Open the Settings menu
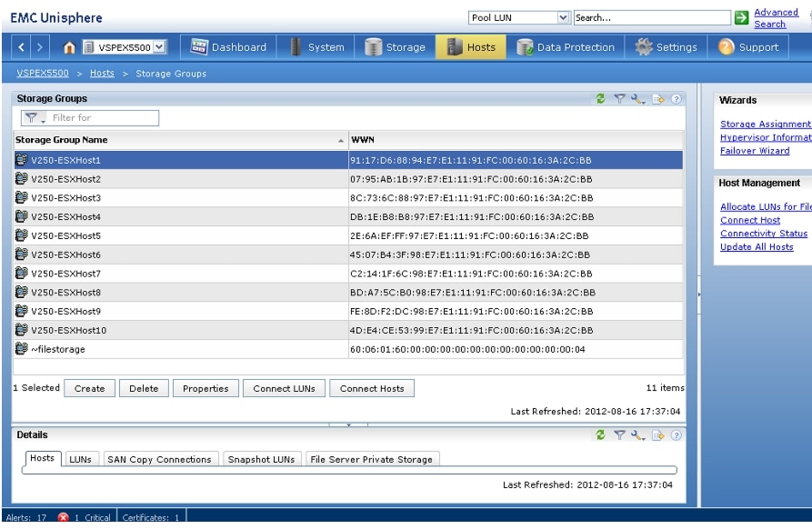The width and height of the screenshot is (812, 529). click(666, 47)
